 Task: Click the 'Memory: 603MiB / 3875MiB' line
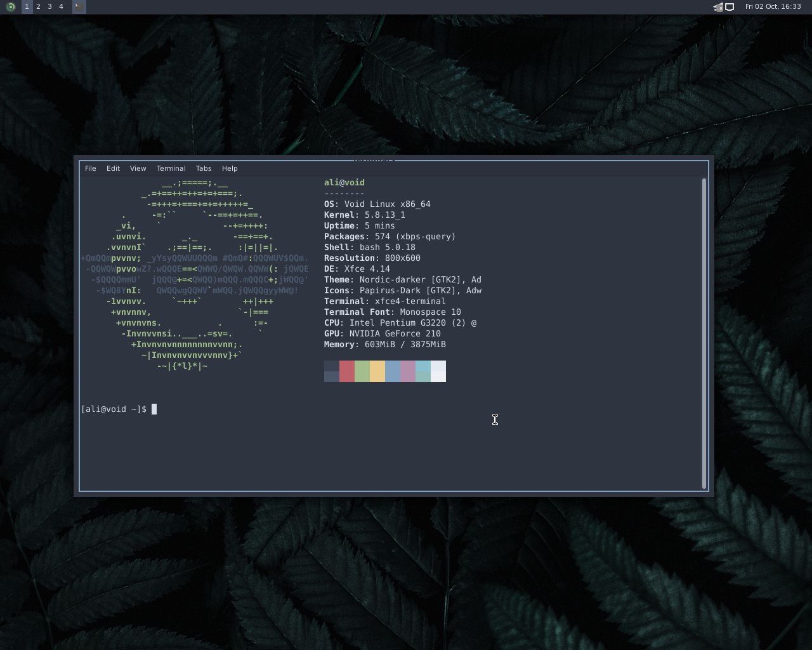[x=385, y=345]
